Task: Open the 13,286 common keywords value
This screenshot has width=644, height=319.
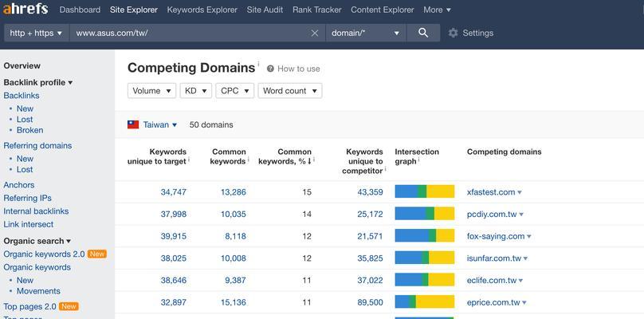Action: [x=234, y=192]
